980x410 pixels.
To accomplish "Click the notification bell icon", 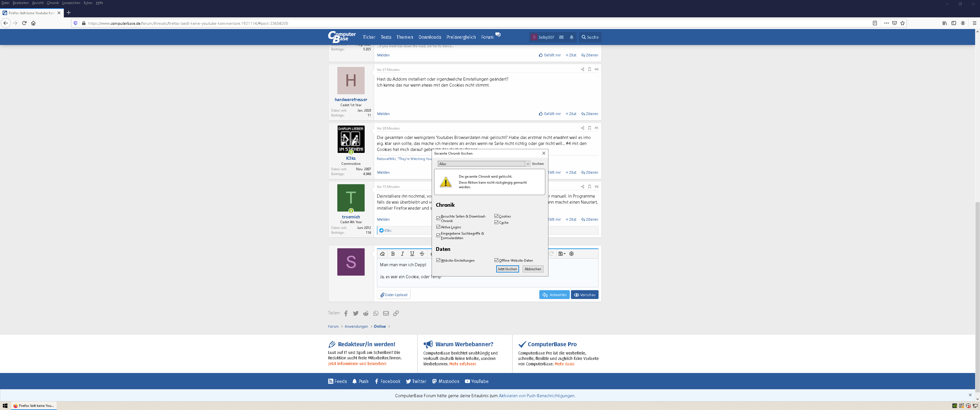I will coord(571,37).
